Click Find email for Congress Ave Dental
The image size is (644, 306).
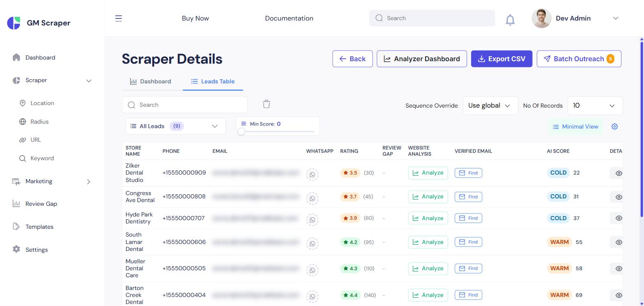click(x=468, y=197)
